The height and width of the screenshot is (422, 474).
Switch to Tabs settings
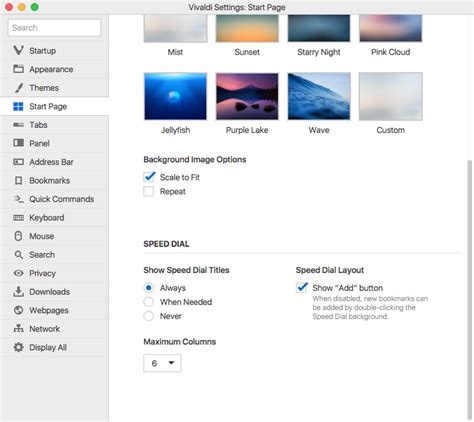coord(38,125)
